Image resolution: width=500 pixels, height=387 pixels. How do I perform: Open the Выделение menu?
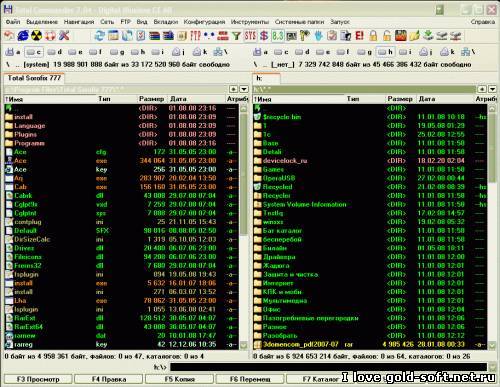(42, 22)
